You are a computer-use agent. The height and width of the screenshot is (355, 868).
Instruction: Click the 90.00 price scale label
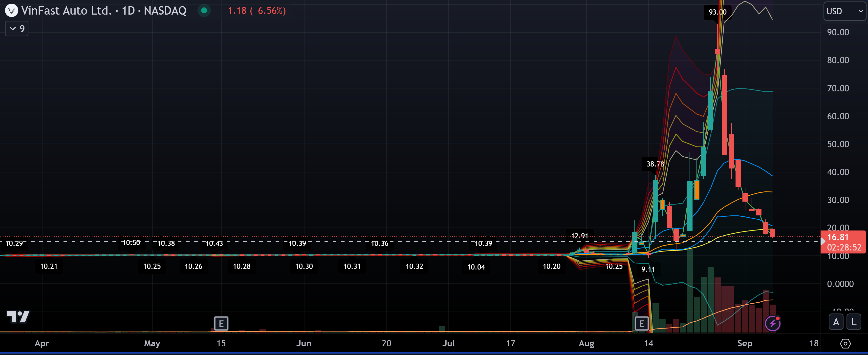[x=838, y=32]
